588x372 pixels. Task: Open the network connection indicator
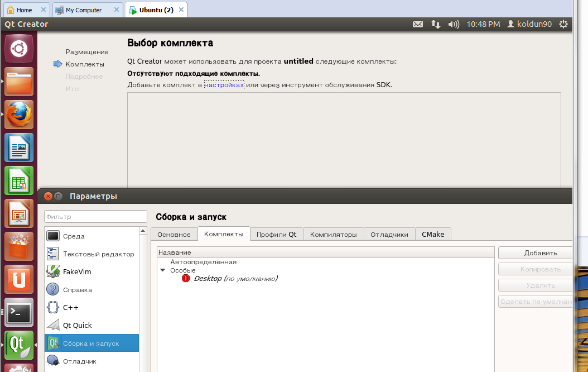click(x=435, y=24)
